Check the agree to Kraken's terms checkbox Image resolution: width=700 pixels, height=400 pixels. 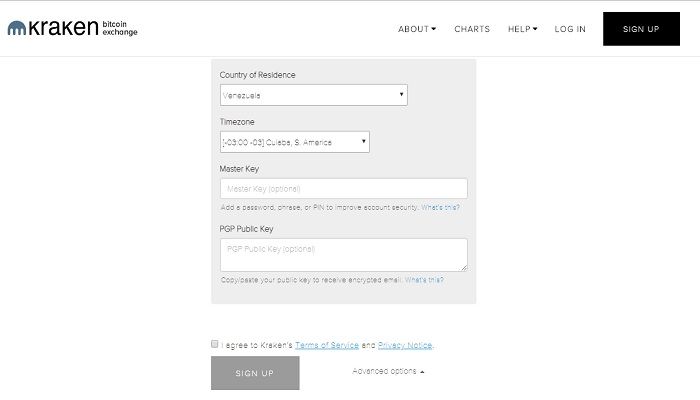[215, 344]
